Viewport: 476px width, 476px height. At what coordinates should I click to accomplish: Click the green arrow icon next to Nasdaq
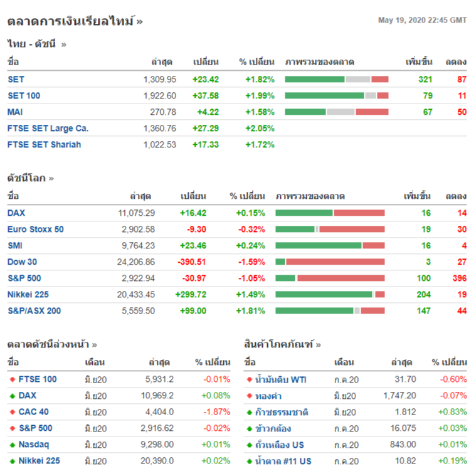[12, 445]
